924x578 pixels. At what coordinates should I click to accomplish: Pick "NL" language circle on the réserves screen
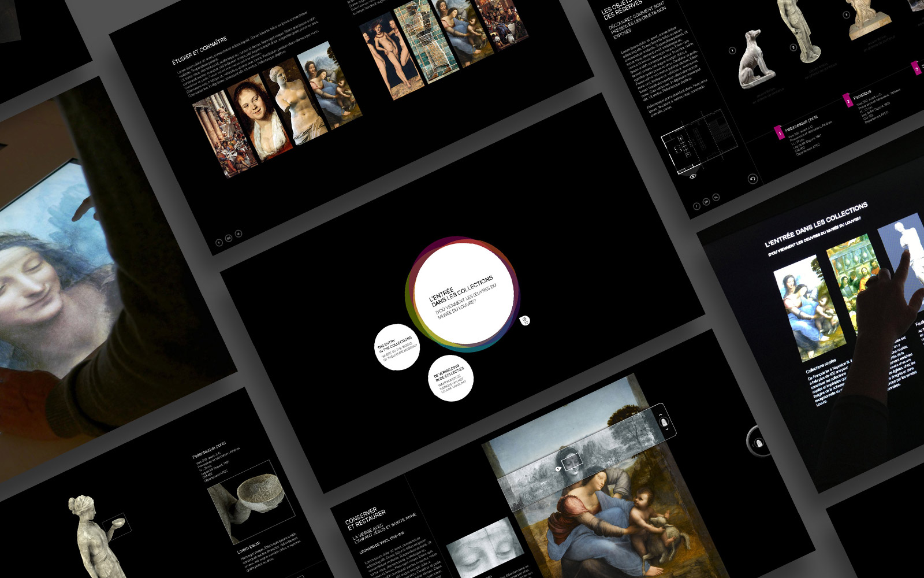coord(716,197)
